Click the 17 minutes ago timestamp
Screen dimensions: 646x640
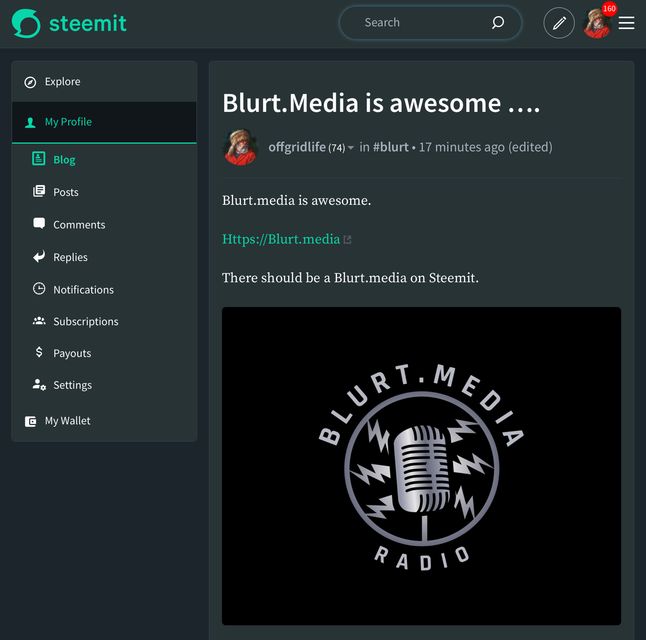pyautogui.click(x=461, y=147)
